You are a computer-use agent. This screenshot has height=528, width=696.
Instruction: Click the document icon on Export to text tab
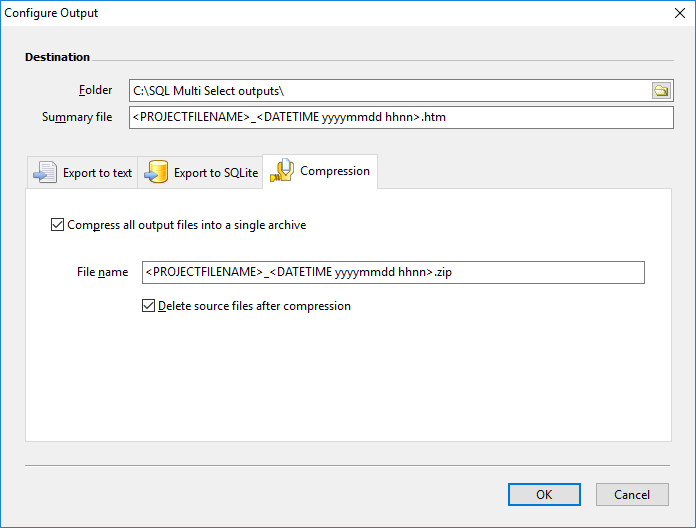pyautogui.click(x=46, y=172)
